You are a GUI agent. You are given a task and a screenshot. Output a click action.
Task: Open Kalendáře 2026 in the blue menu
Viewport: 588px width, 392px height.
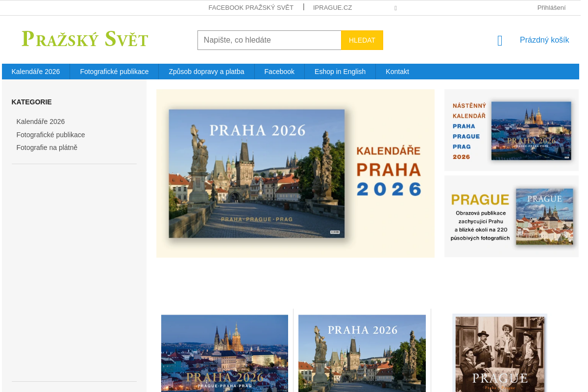coord(36,72)
